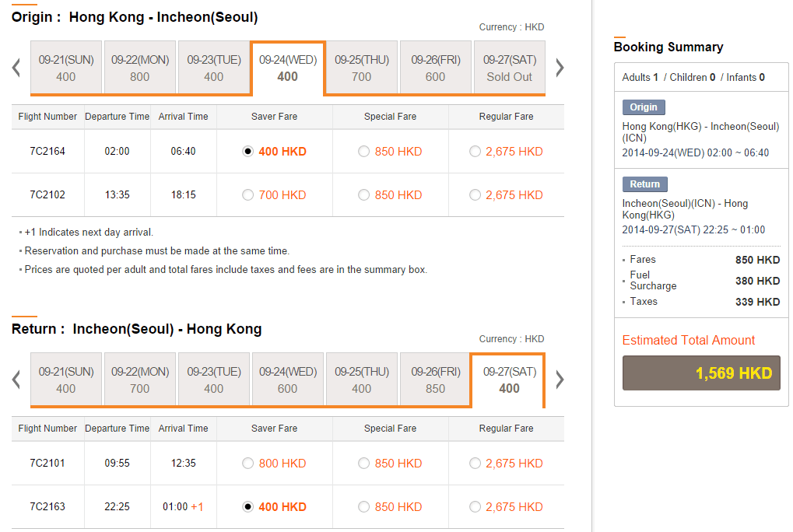Select 09-21(SUN) origin date tab
Screen dimensions: 793x532
[66, 68]
